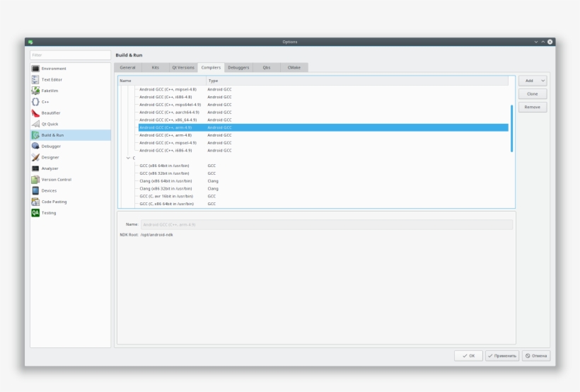Viewport: 580px width, 392px height.
Task: Open the Version Control icon
Action: (35, 180)
